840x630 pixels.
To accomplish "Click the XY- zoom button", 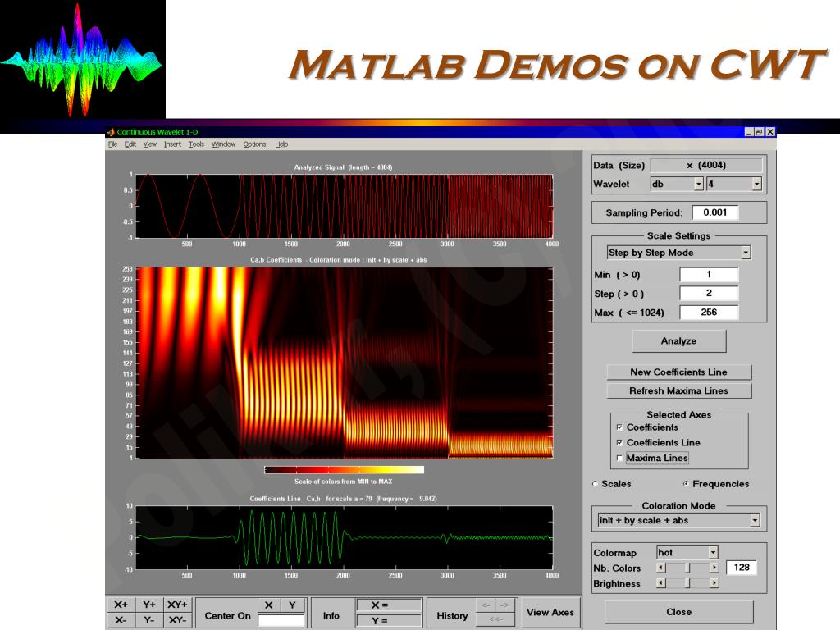I will pos(177,620).
